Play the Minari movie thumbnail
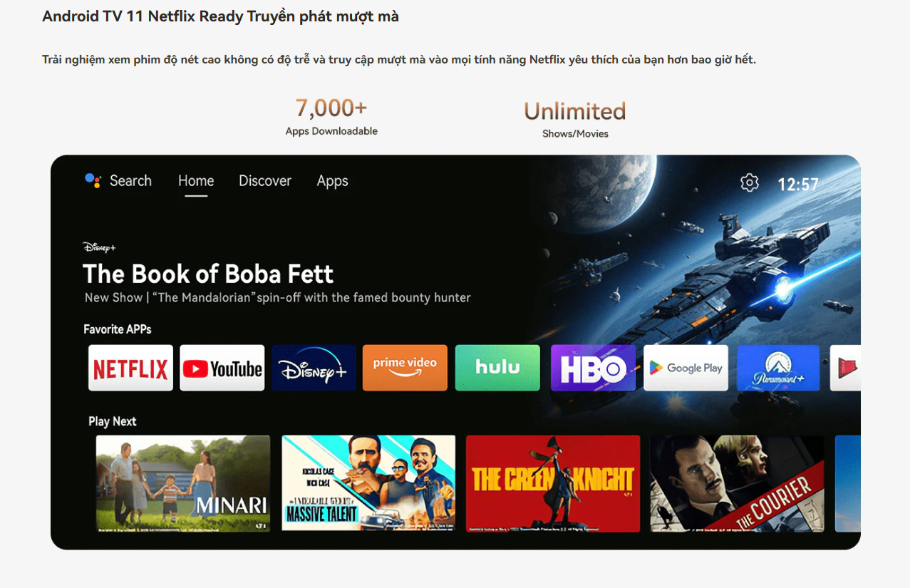 click(183, 483)
